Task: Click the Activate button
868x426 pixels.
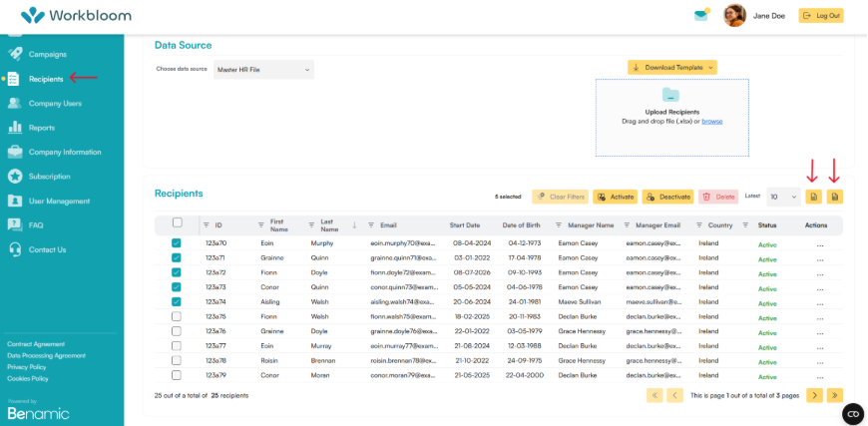Action: (615, 197)
